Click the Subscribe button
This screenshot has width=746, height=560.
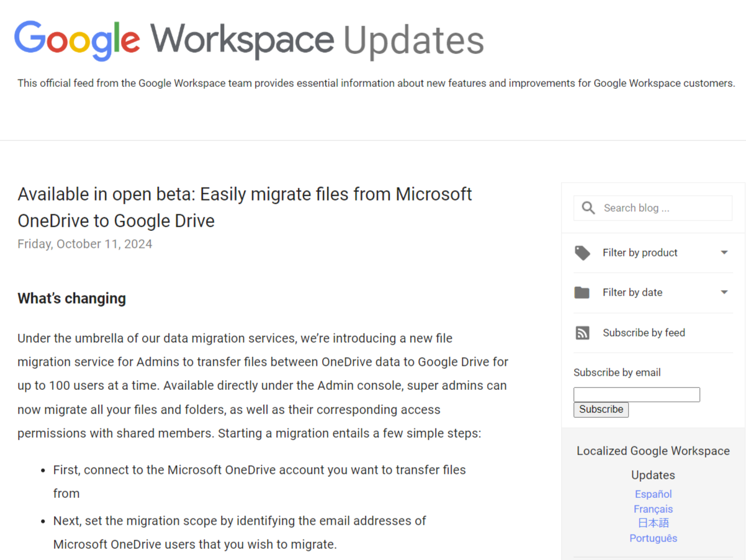coord(600,409)
